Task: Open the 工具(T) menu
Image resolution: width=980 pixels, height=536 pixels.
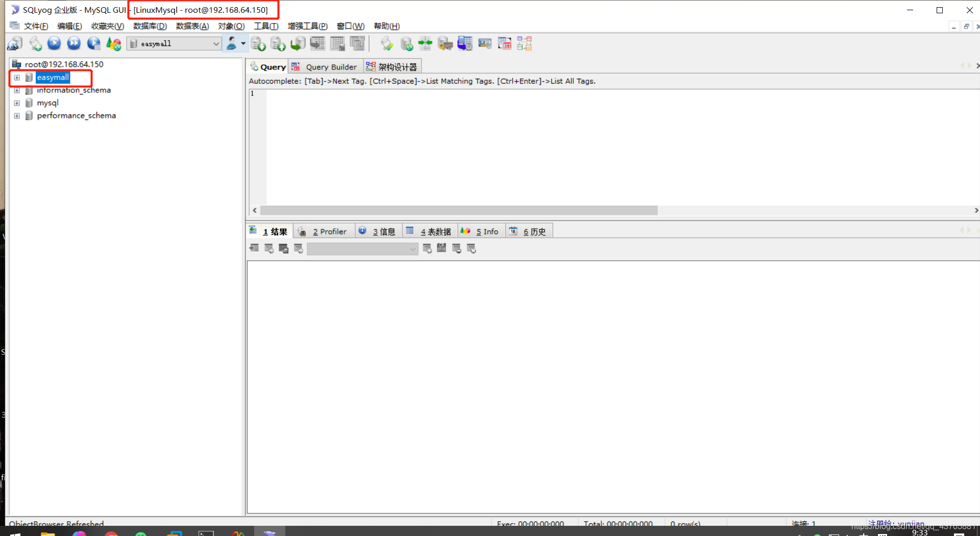Action: pos(266,26)
